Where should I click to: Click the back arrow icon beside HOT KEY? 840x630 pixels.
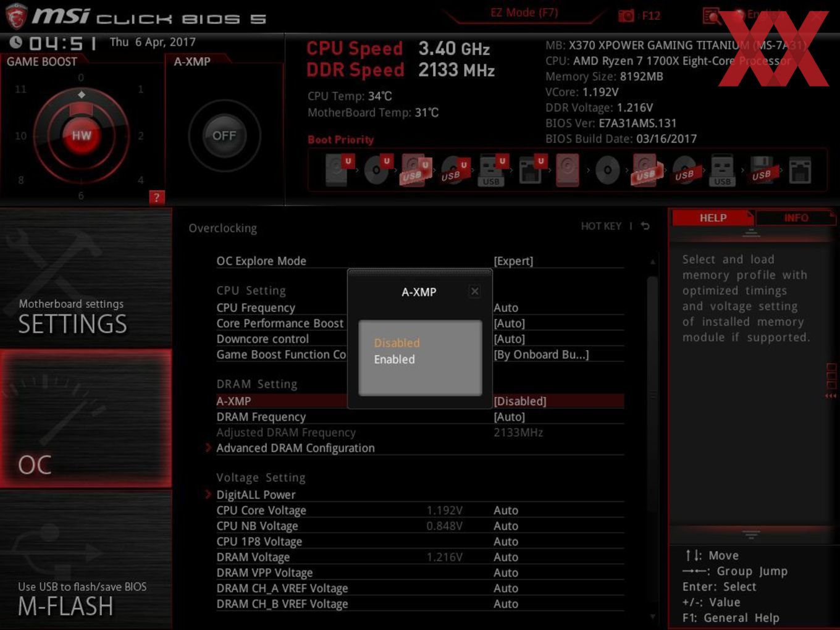tap(645, 226)
